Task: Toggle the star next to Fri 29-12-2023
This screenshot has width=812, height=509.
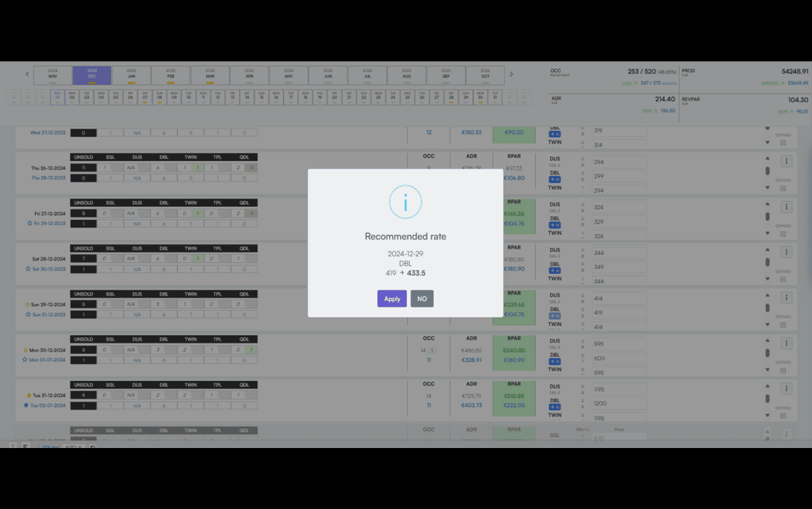Action: (29, 223)
